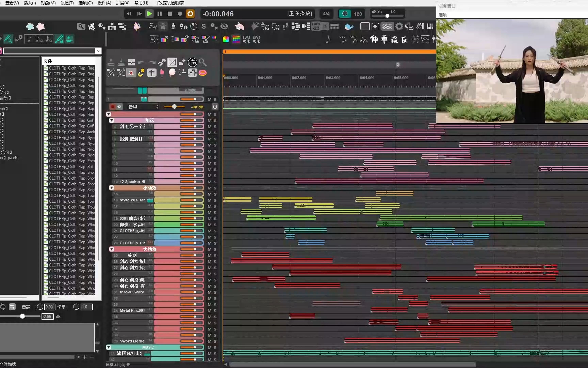Pause playback in transport bar

(x=160, y=14)
